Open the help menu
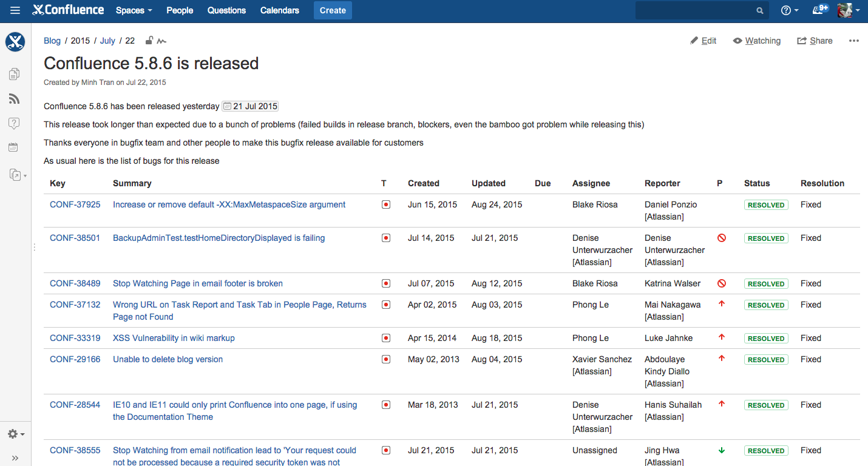Image resolution: width=868 pixels, height=466 pixels. click(x=789, y=10)
